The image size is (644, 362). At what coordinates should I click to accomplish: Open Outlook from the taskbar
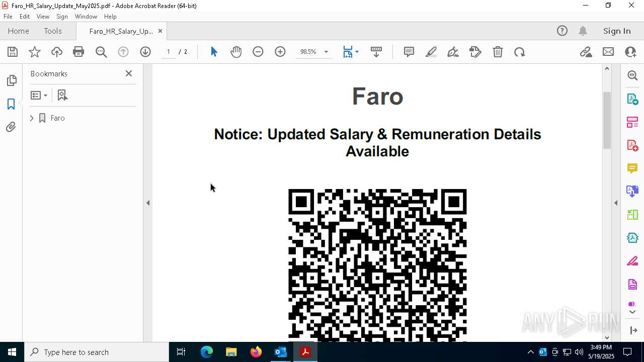(x=280, y=352)
